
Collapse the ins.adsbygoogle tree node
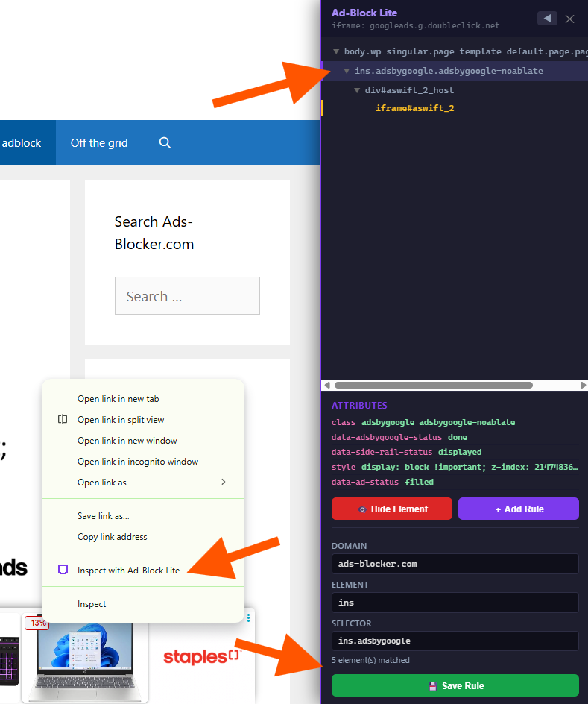point(347,71)
